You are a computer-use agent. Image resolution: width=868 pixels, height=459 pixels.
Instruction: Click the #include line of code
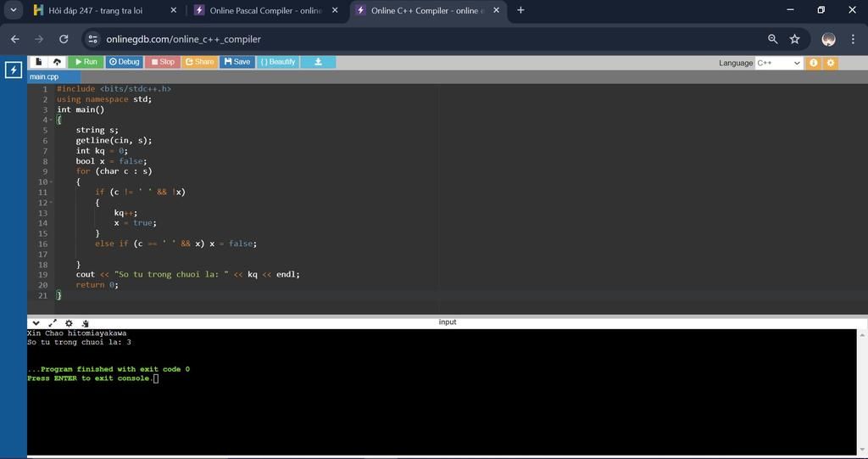click(x=114, y=89)
